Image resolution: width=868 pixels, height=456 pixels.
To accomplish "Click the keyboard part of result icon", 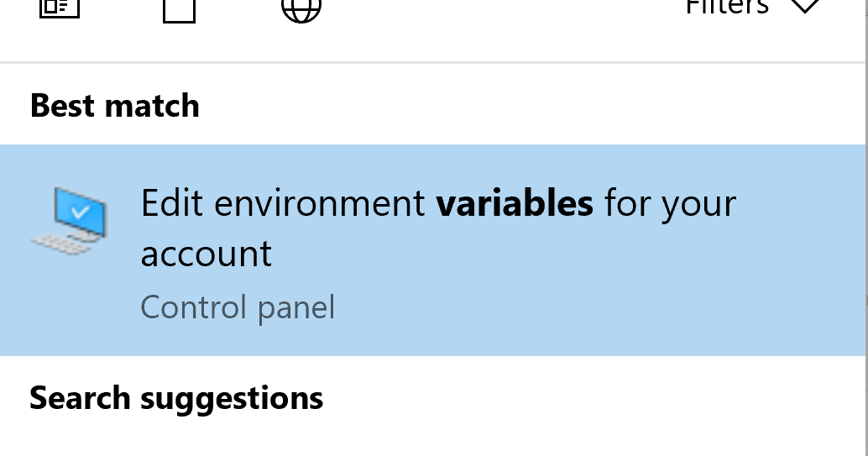I will tap(59, 243).
